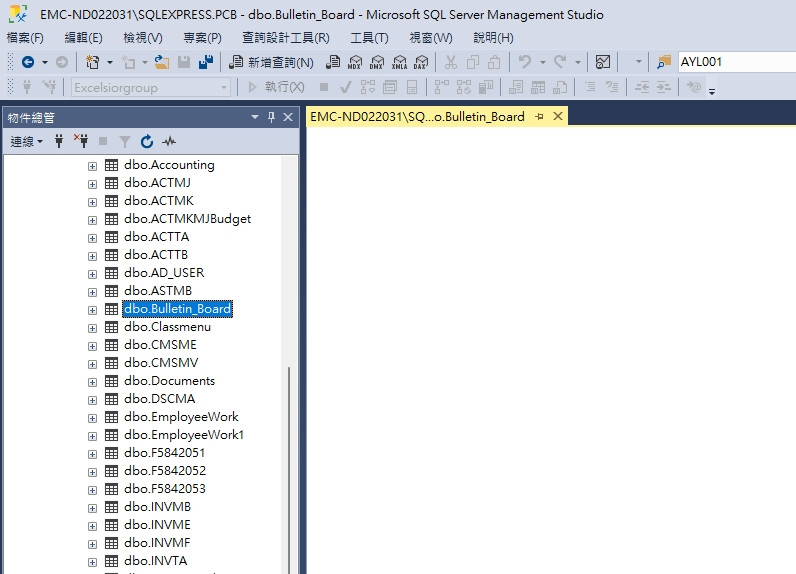Expand the dbo.INVTA table node

(92, 562)
